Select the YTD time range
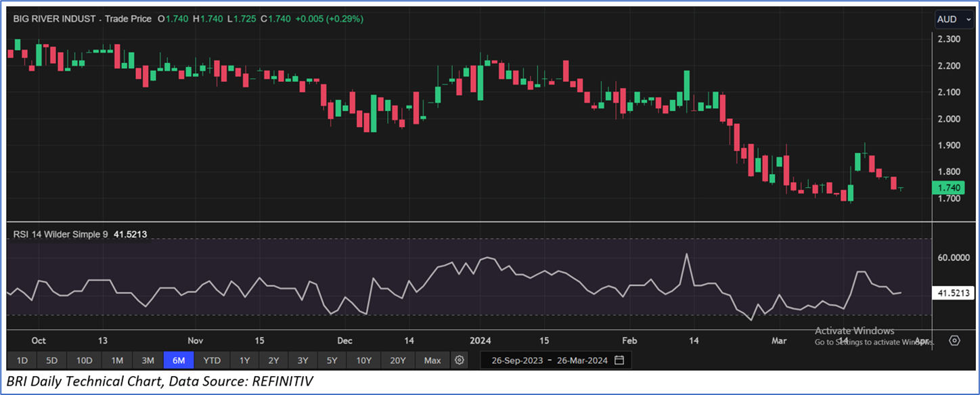The height and width of the screenshot is (395, 980). [x=212, y=360]
